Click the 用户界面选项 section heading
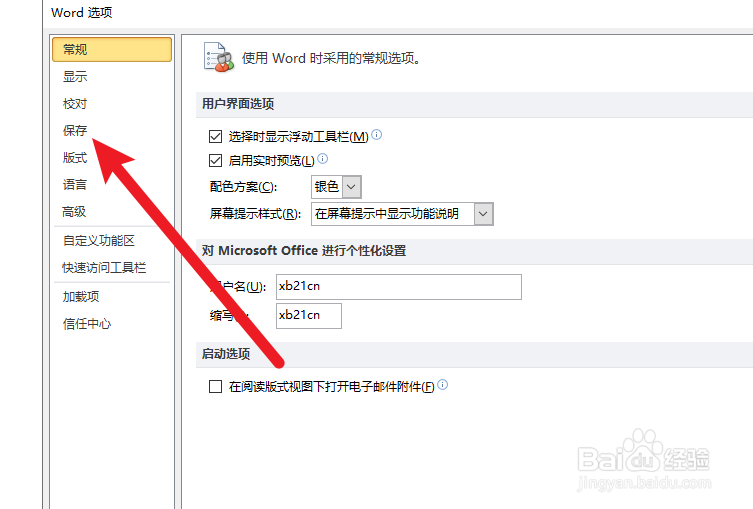753x509 pixels. [238, 104]
